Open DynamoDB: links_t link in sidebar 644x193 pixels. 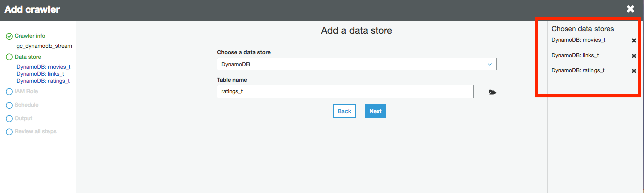tap(40, 74)
